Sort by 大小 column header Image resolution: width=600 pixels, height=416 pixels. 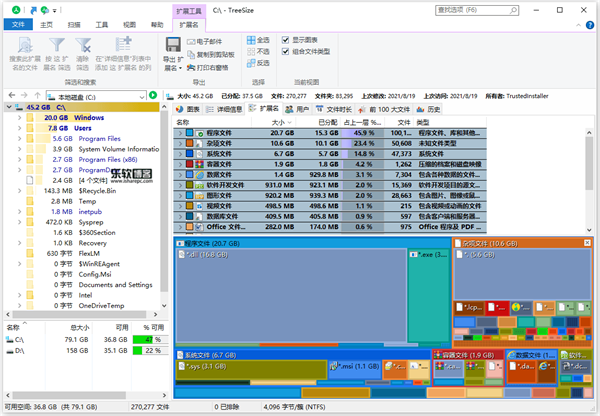click(x=280, y=121)
